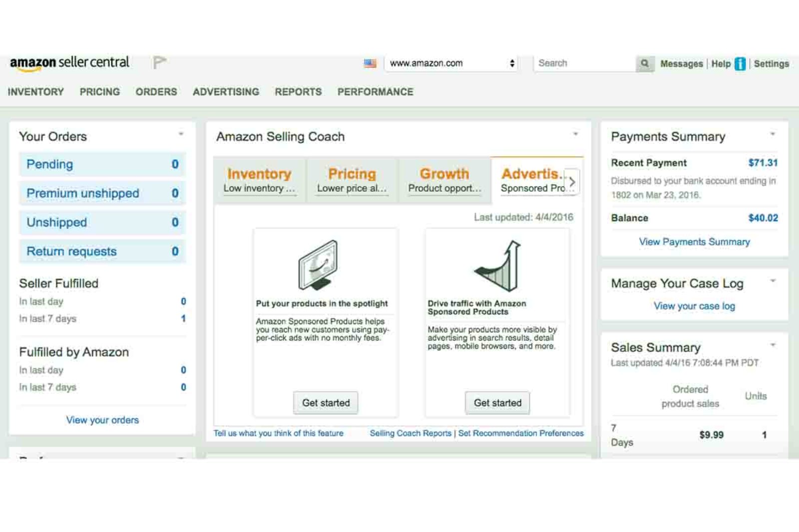Switch to the Pricing coach tab
Image resolution: width=799 pixels, height=532 pixels.
352,180
